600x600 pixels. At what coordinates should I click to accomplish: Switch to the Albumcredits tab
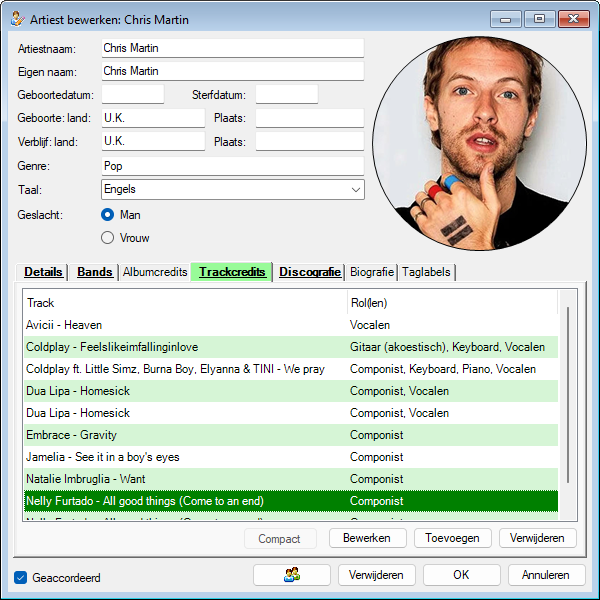coord(155,272)
